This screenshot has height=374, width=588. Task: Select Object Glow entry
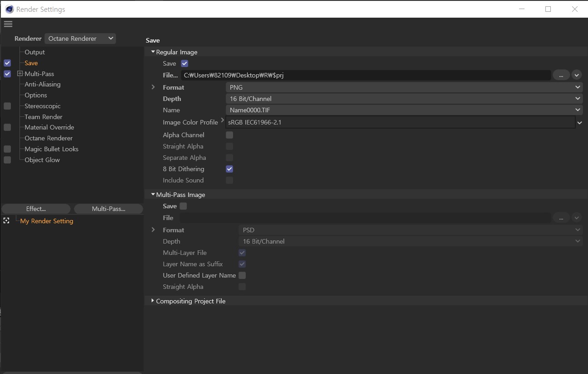click(42, 160)
